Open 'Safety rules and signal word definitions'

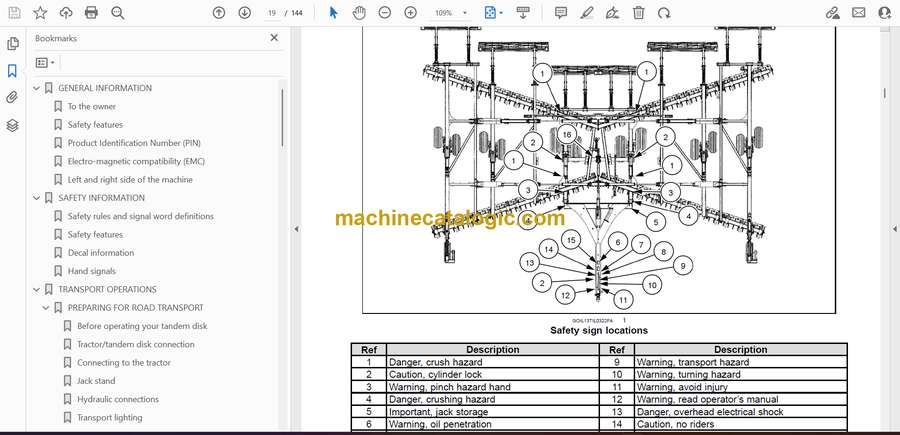click(x=141, y=216)
